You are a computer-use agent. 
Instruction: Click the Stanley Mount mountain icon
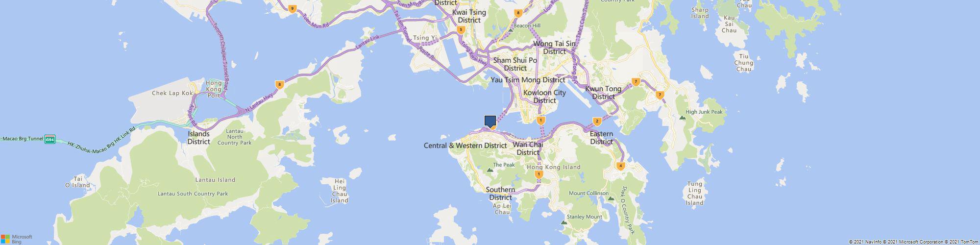pyautogui.click(x=563, y=222)
